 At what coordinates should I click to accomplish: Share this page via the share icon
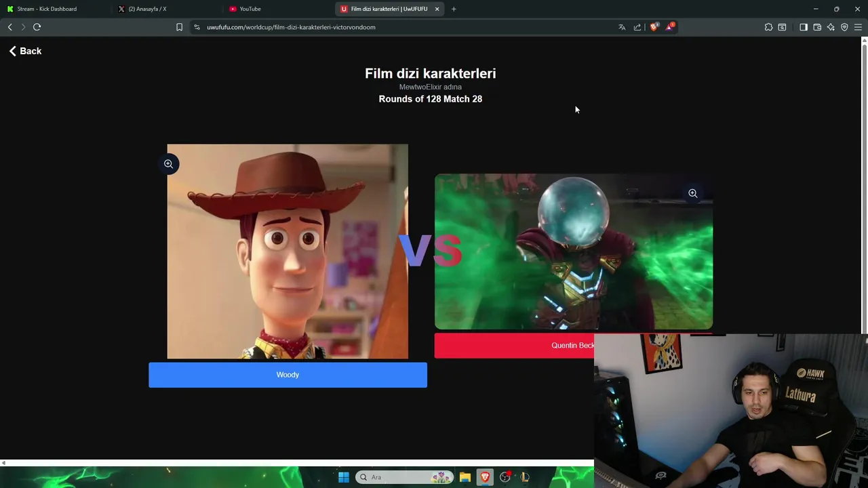tap(637, 27)
